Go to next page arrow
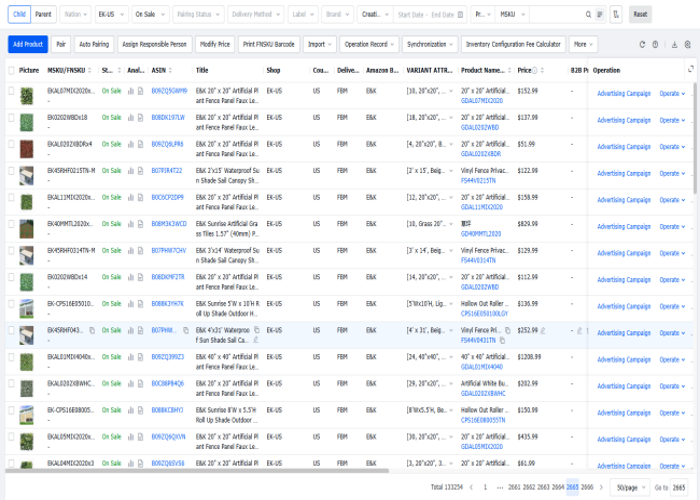This screenshot has width=700, height=500. pos(601,488)
